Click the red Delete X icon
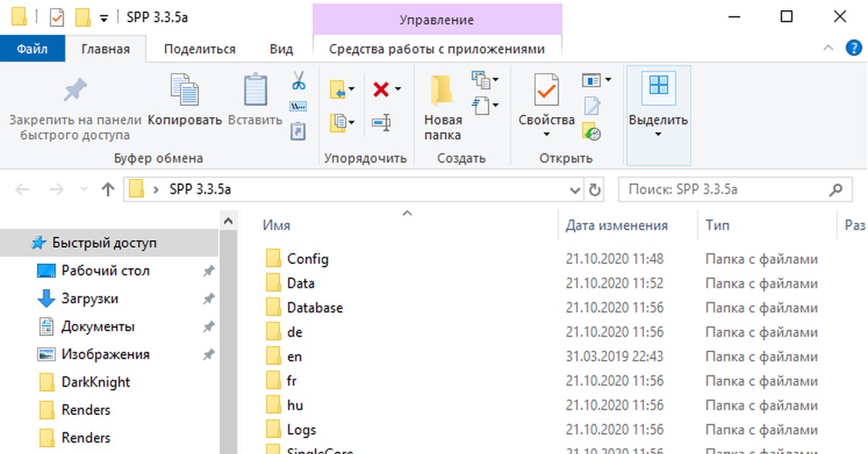This screenshot has height=454, width=868. (380, 89)
